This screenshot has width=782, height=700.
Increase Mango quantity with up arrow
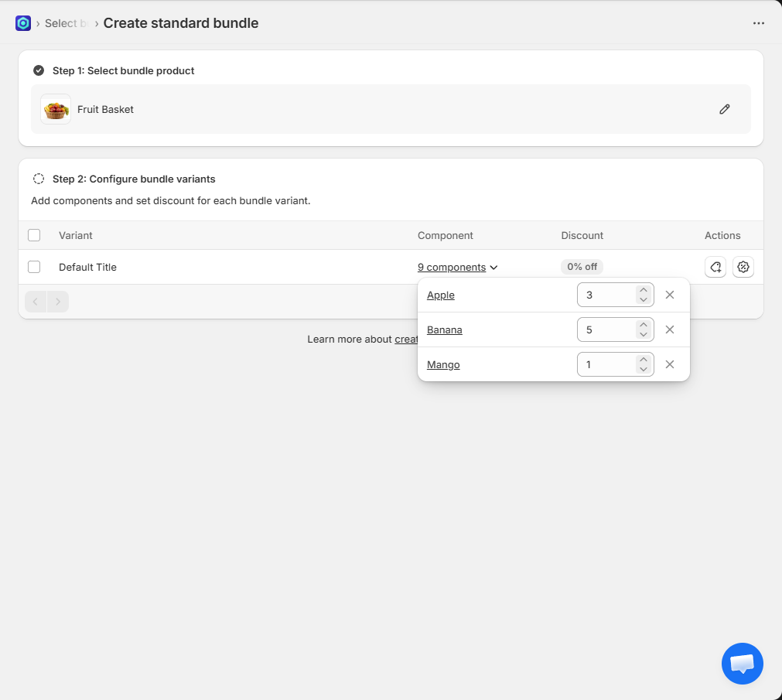643,360
